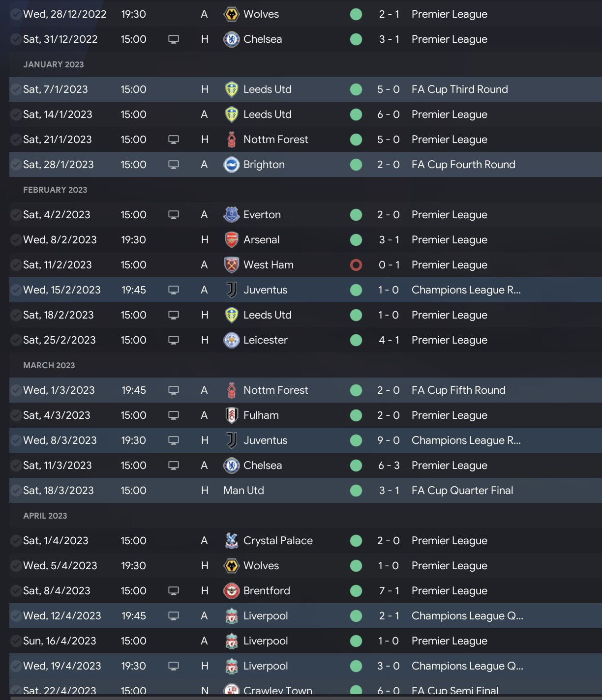Click the West Ham club crest

pos(231,265)
